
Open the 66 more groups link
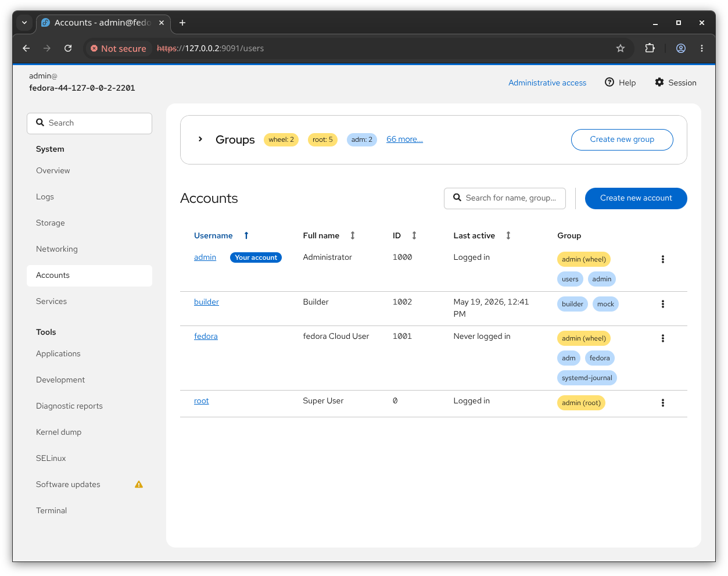coord(404,139)
